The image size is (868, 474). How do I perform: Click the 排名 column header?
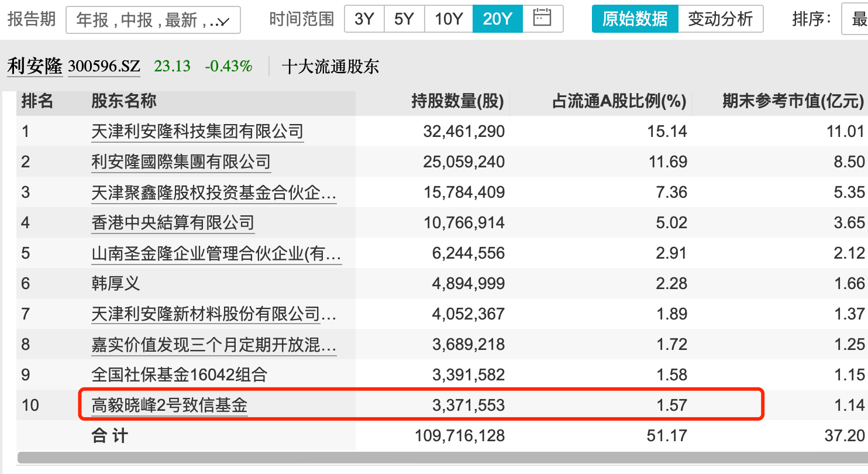37,101
